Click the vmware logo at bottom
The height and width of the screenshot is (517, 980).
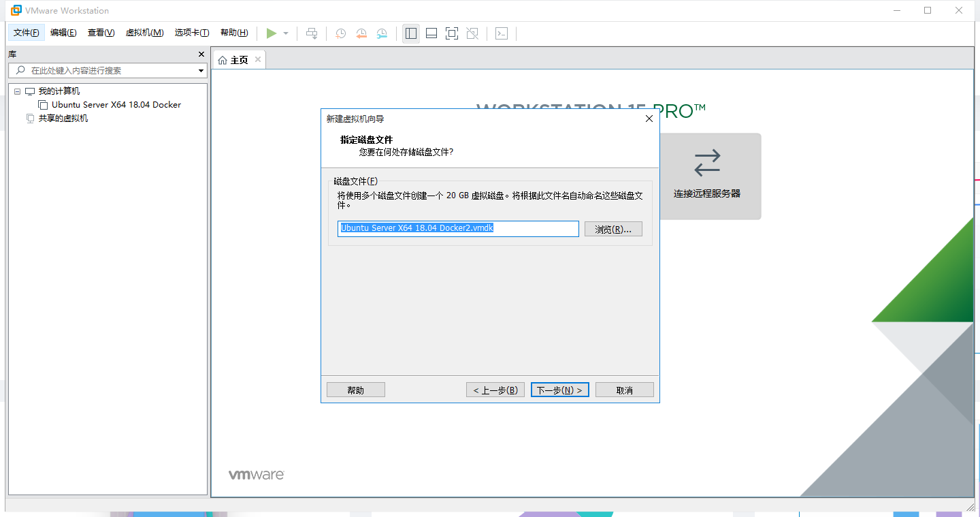coord(256,475)
